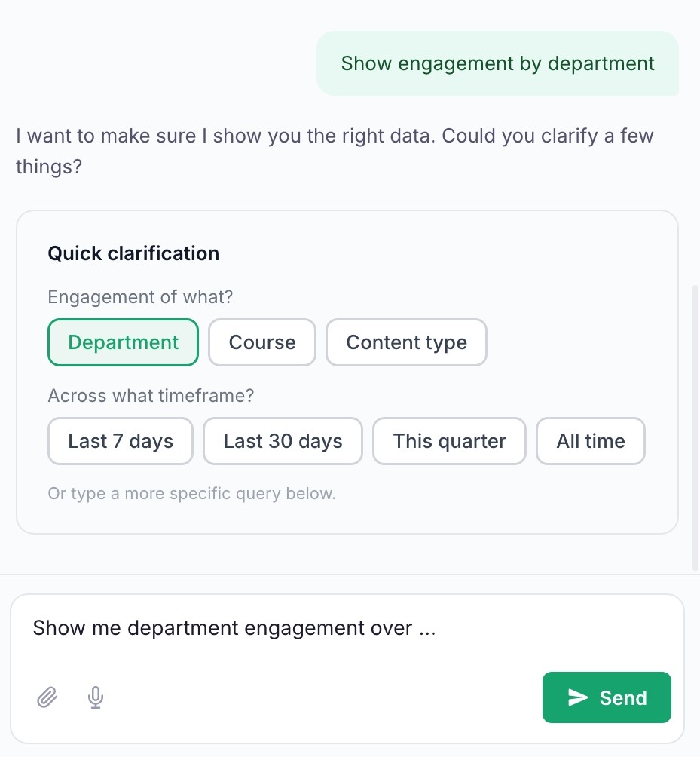Click the Quick clarification heading

pyautogui.click(x=133, y=253)
